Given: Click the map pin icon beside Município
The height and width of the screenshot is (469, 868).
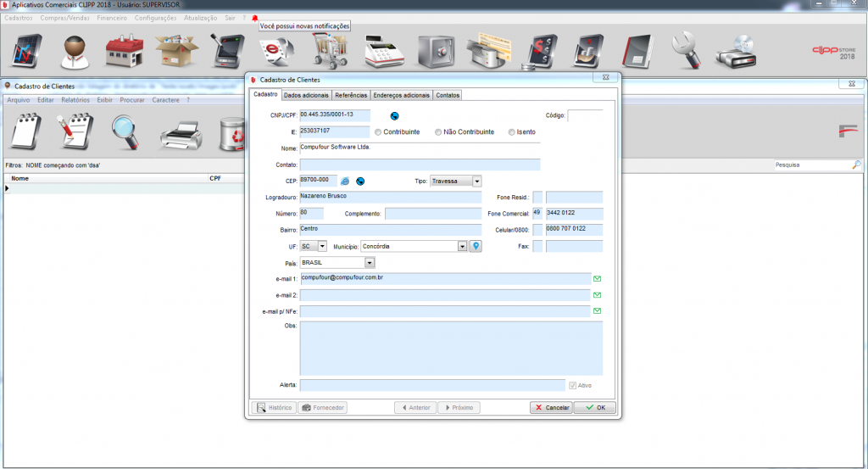Looking at the screenshot, I should 476,246.
